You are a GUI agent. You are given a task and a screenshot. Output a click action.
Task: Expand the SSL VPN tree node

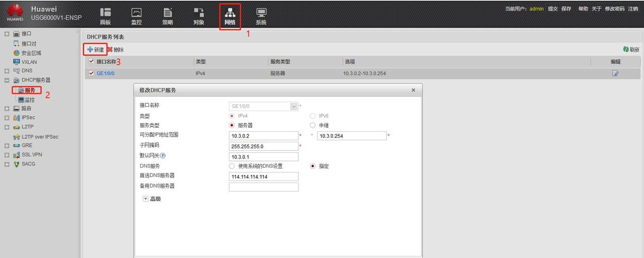[7, 154]
